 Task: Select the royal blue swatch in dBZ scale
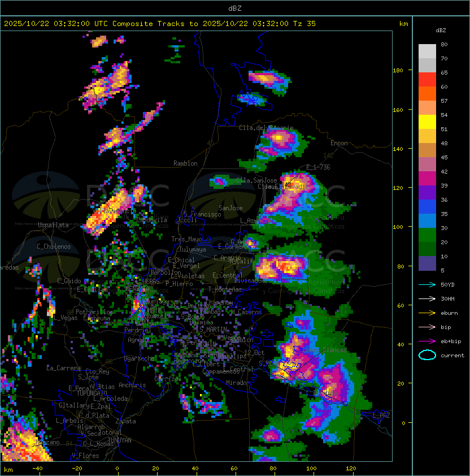427,207
